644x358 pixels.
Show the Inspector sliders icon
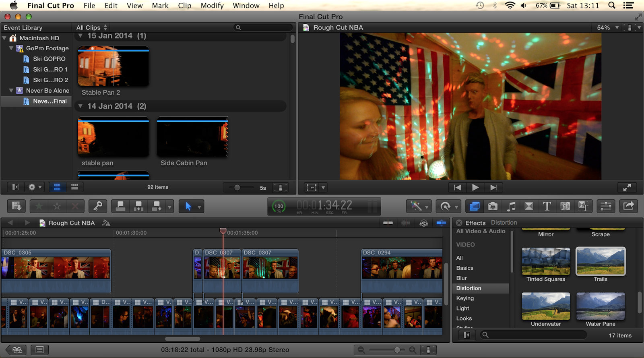tap(606, 206)
